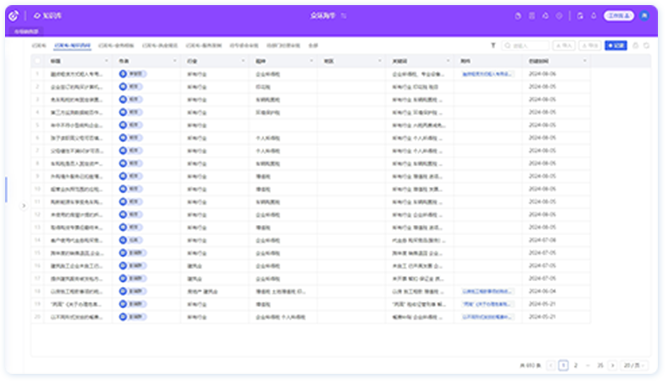
Task: Open the first column header's dropdown arrow
Action: [x=106, y=61]
